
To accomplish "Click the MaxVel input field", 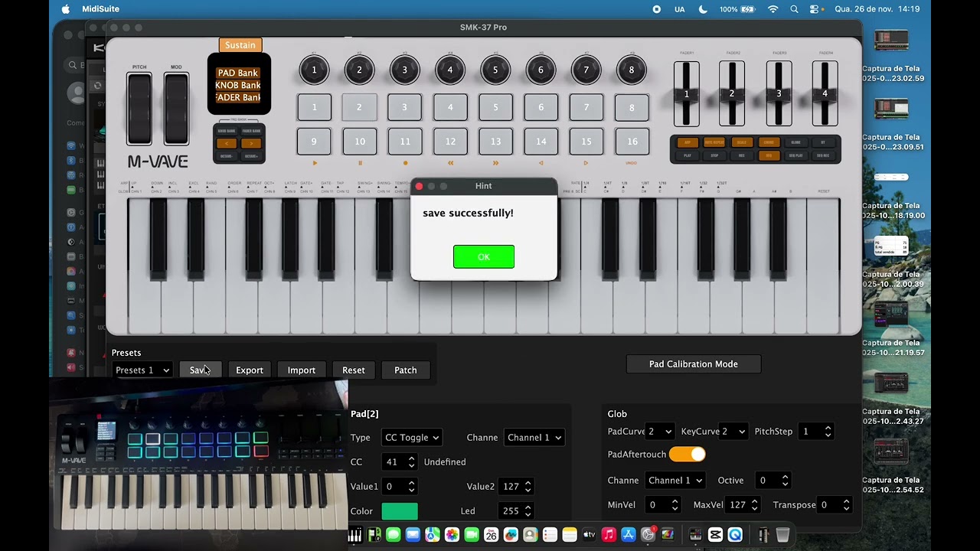I will point(742,505).
